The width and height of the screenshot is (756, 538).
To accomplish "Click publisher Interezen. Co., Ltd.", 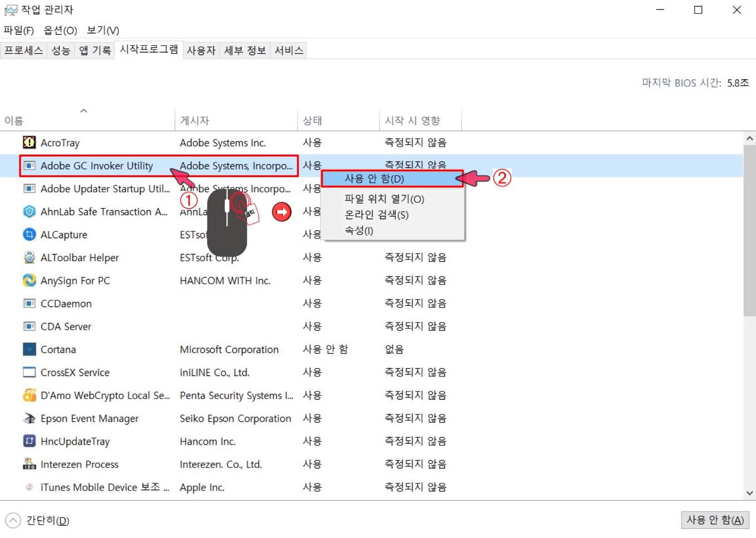I will [x=220, y=464].
